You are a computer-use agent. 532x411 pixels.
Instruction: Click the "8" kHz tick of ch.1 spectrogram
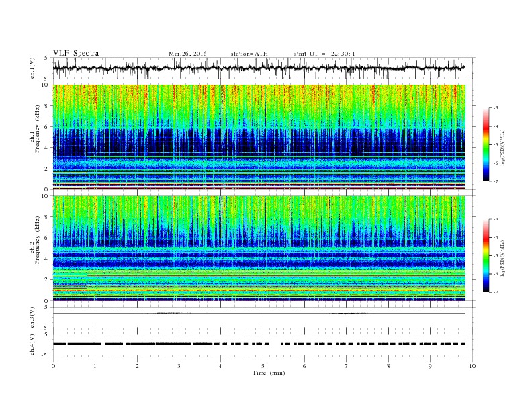click(x=47, y=106)
